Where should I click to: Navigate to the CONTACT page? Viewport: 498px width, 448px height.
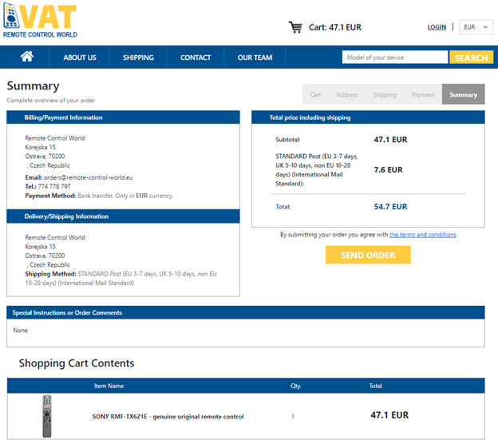coord(196,57)
